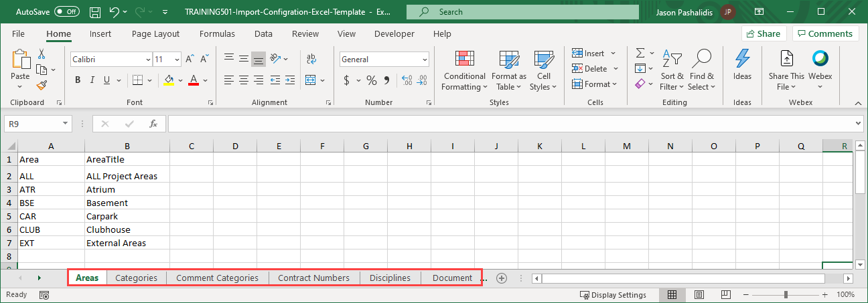Expand the font name dropdown showing Calibri
The height and width of the screenshot is (303, 868).
pos(148,60)
